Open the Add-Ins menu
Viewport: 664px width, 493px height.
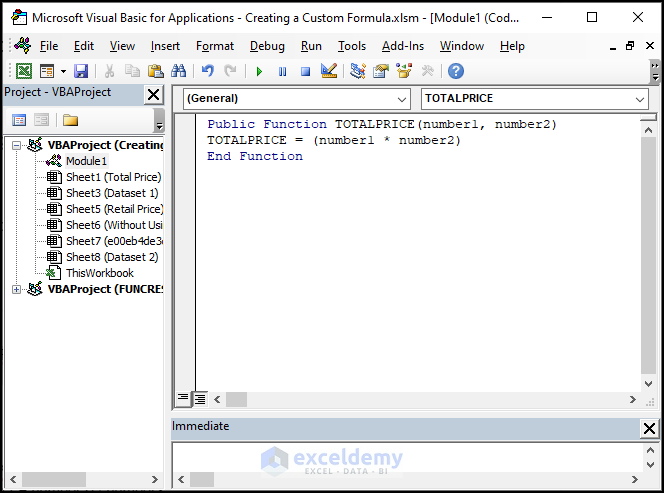(403, 46)
